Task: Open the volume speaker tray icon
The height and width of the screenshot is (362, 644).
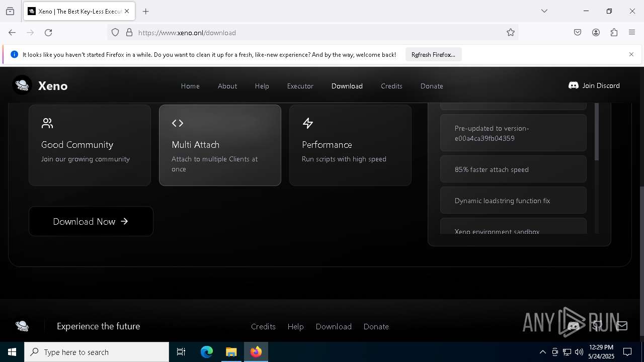Action: 579,352
